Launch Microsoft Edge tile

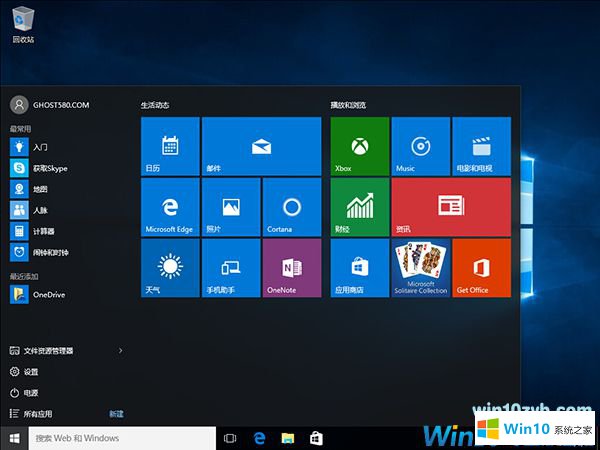click(x=170, y=207)
